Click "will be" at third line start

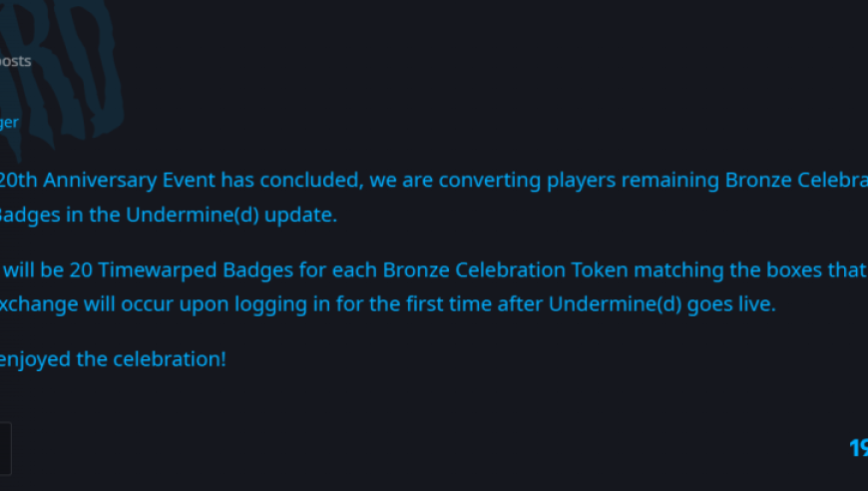34,270
